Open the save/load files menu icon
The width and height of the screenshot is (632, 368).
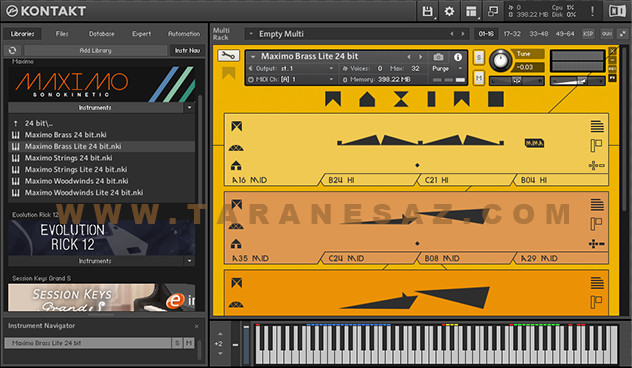427,11
